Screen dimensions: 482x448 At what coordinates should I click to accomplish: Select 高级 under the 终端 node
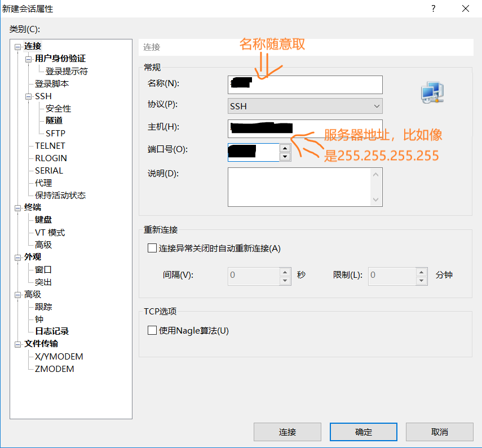[x=43, y=245]
